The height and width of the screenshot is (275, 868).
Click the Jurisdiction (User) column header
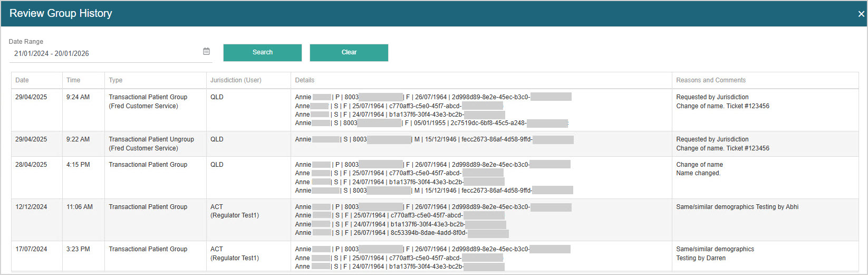[236, 80]
